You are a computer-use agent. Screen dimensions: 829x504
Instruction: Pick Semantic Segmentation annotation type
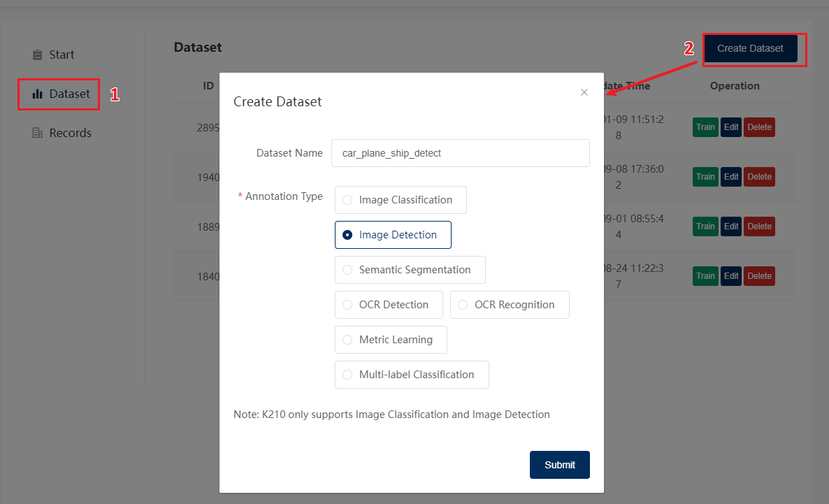tap(410, 270)
